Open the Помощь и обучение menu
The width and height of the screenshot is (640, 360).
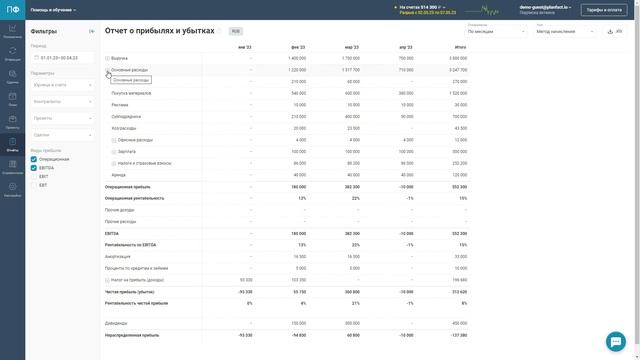click(x=53, y=10)
